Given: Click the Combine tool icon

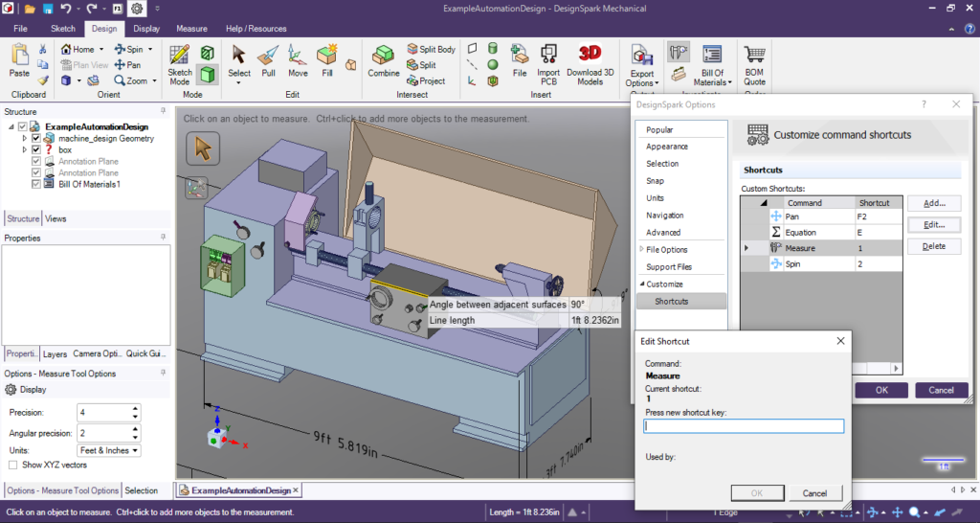Looking at the screenshot, I should [384, 59].
